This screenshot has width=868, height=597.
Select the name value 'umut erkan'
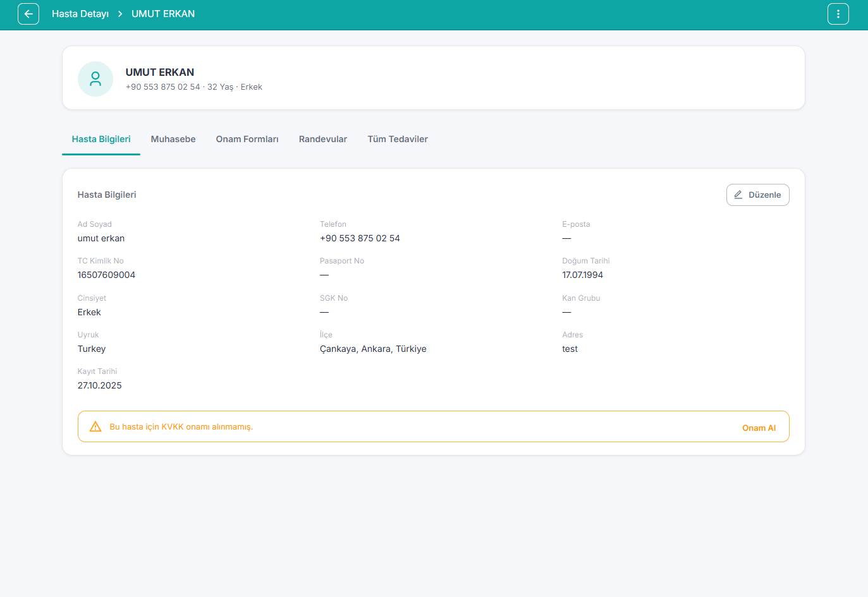point(101,238)
